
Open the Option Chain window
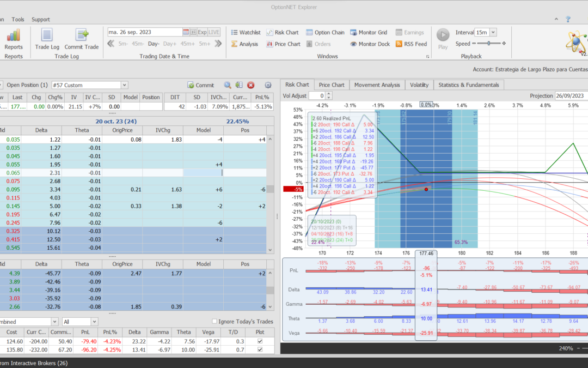(325, 32)
